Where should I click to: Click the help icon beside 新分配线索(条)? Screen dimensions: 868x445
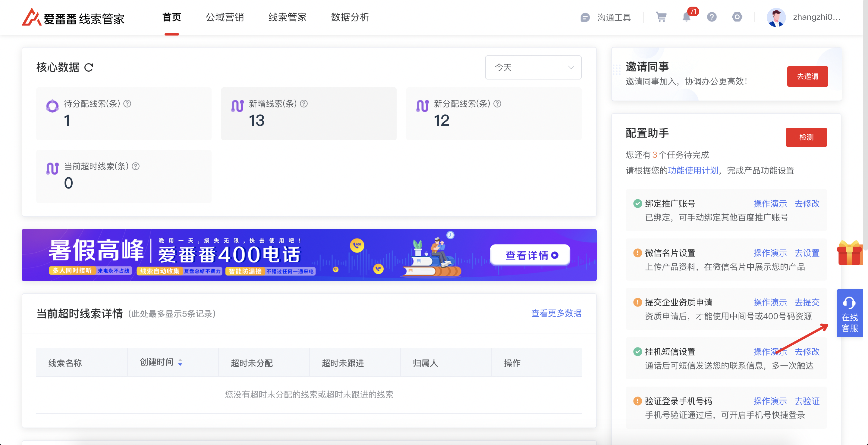tap(497, 104)
